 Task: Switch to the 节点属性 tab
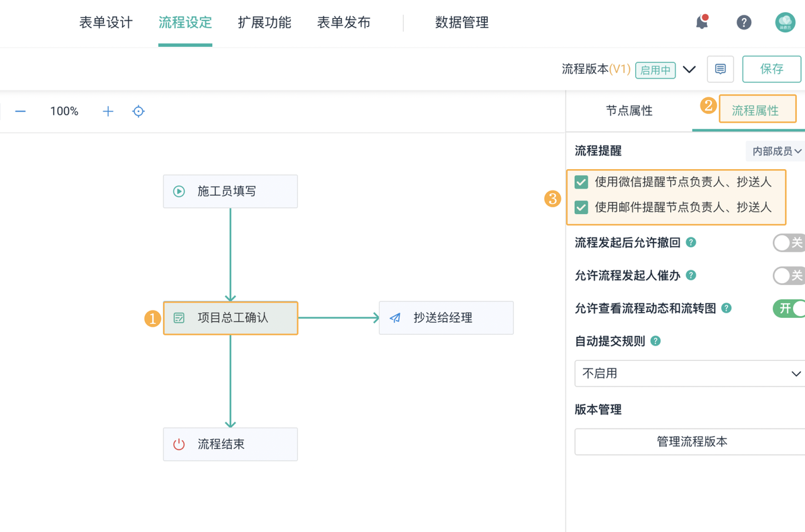(629, 111)
